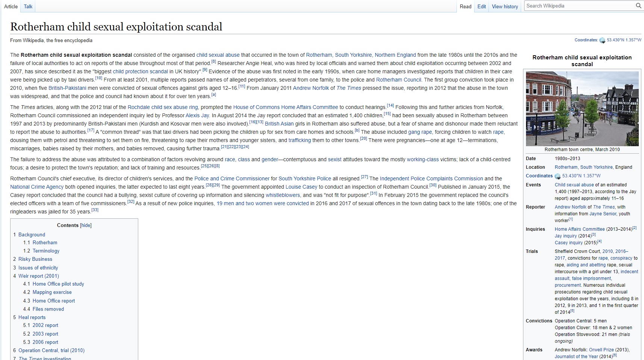Open Andrew Norfolk link in first paragraph
The image size is (644, 360).
click(x=311, y=88)
